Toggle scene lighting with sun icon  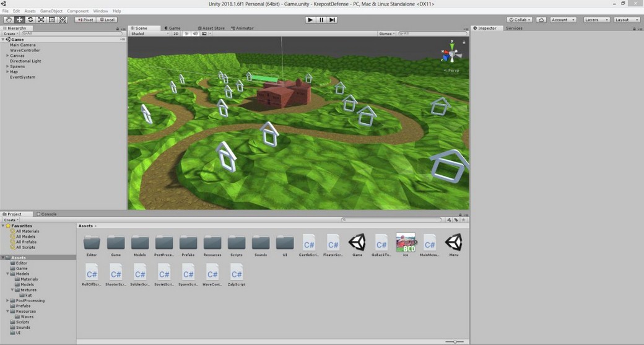point(186,33)
